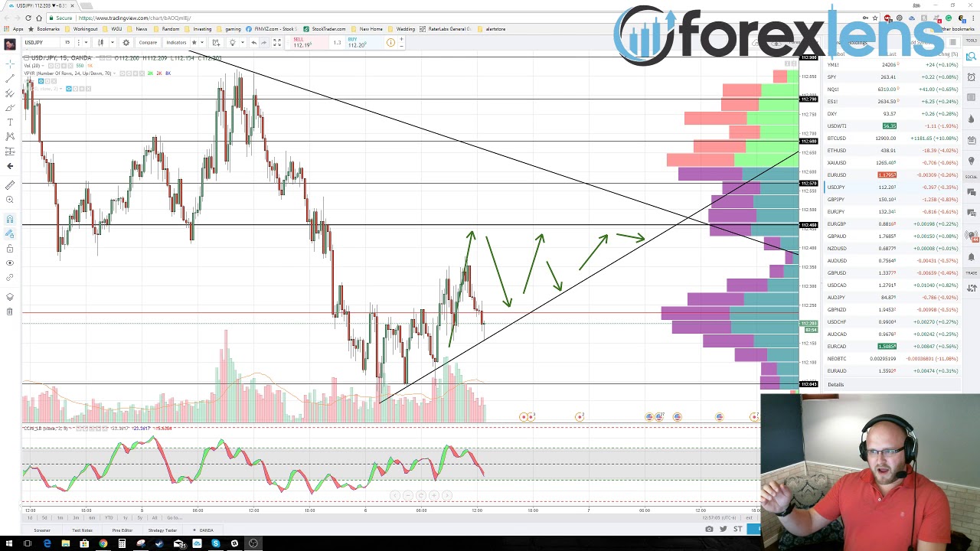Open interval dropdown next to 15

click(x=86, y=42)
